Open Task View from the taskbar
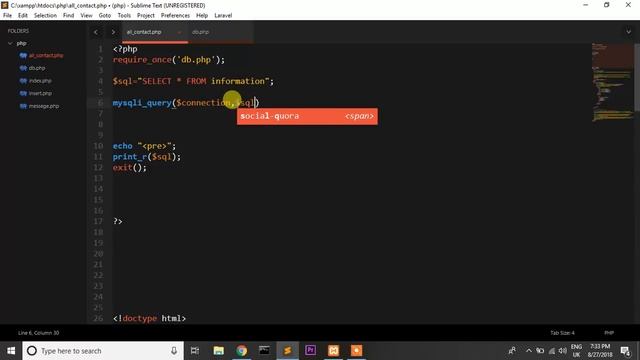 click(x=195, y=351)
